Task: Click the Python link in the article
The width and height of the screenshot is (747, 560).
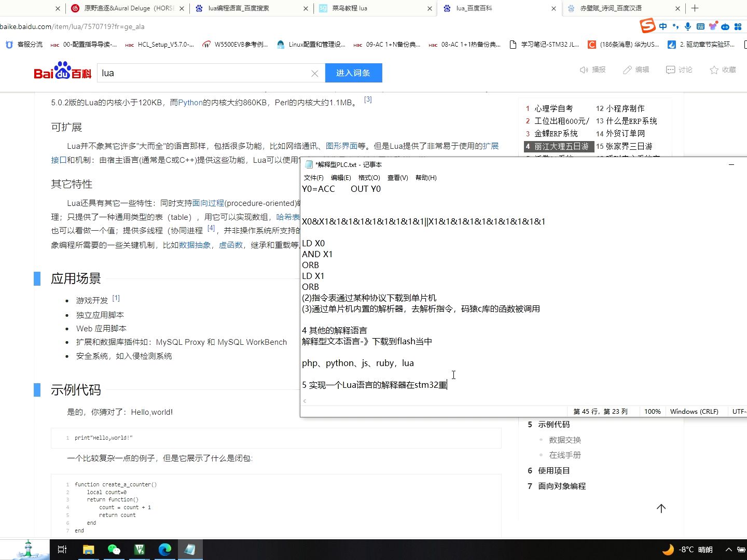Action: [x=190, y=103]
